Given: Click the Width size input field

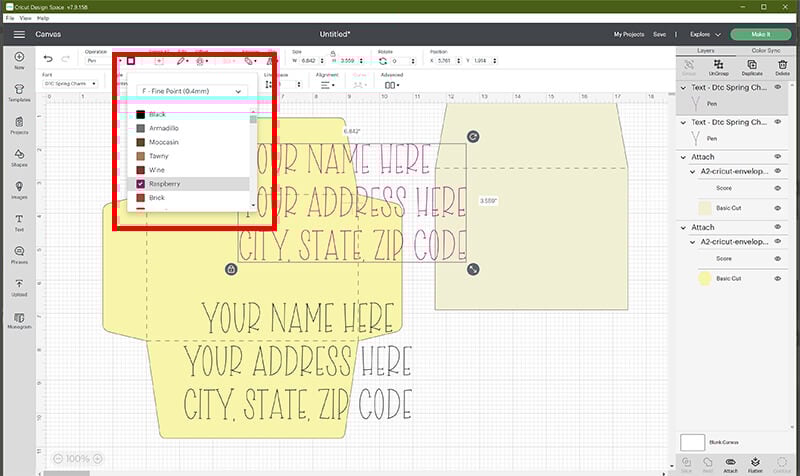Looking at the screenshot, I should click(309, 61).
